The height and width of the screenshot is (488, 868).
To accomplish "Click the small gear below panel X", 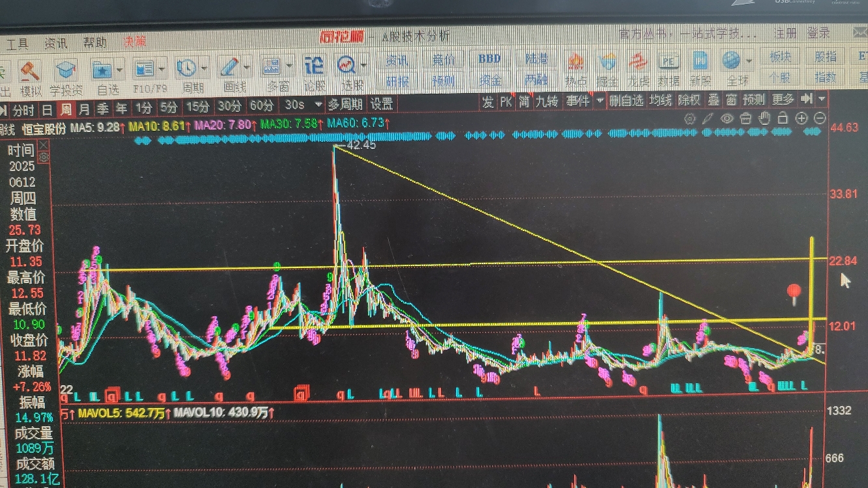I will (x=44, y=157).
